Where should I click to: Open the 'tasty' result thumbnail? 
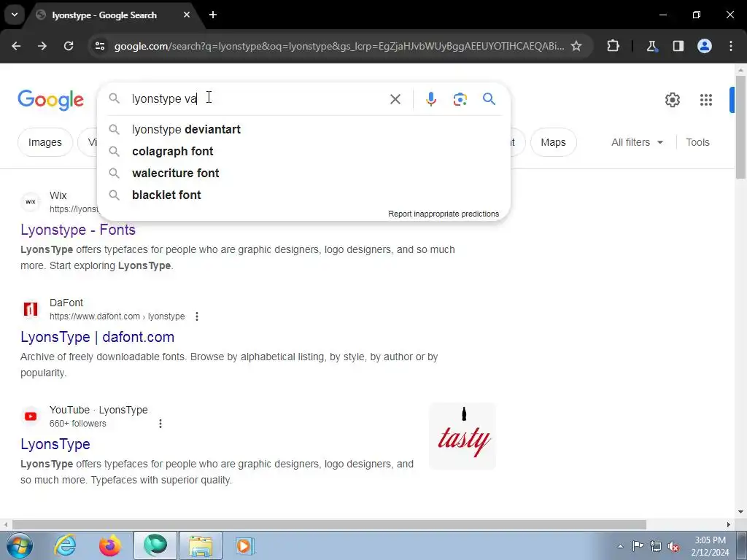point(462,436)
